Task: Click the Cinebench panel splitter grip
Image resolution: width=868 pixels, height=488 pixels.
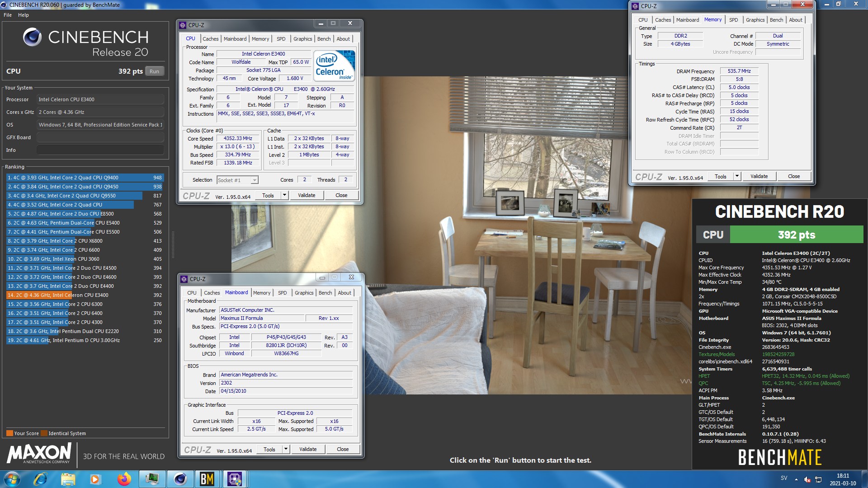Action: 173,244
